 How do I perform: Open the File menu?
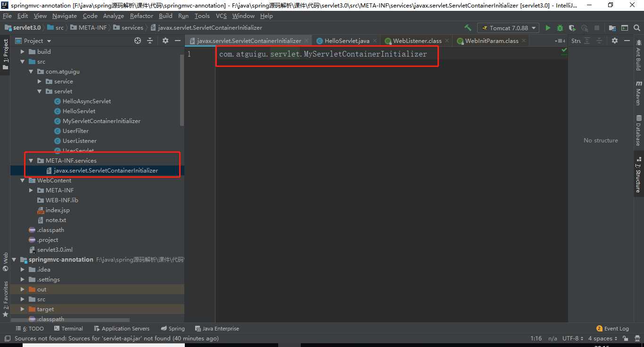pyautogui.click(x=7, y=16)
